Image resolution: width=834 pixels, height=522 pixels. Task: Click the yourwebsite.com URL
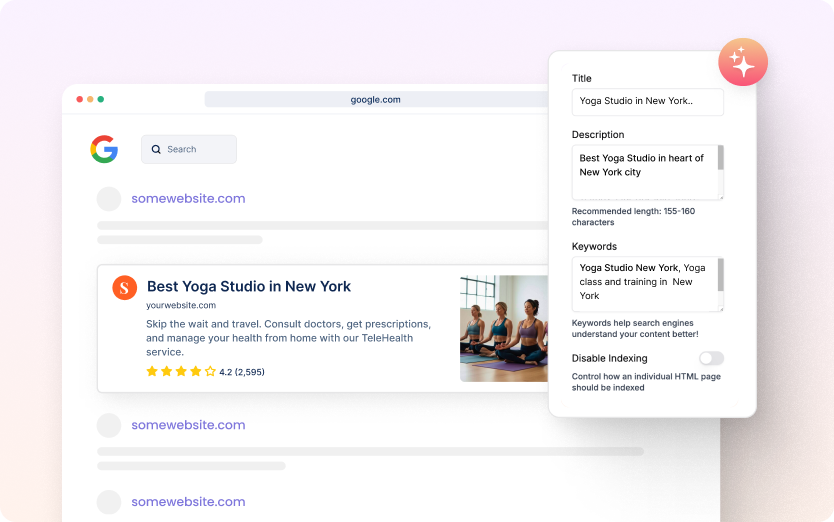181,305
